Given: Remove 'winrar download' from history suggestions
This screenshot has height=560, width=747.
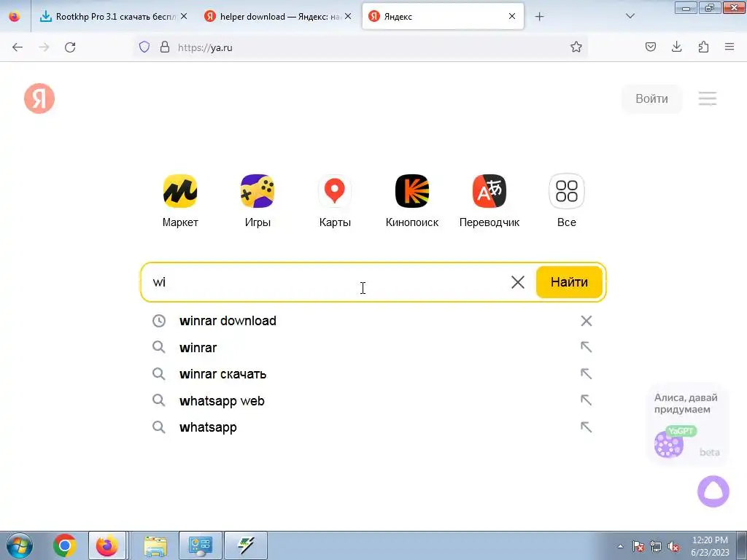Looking at the screenshot, I should coord(587,321).
